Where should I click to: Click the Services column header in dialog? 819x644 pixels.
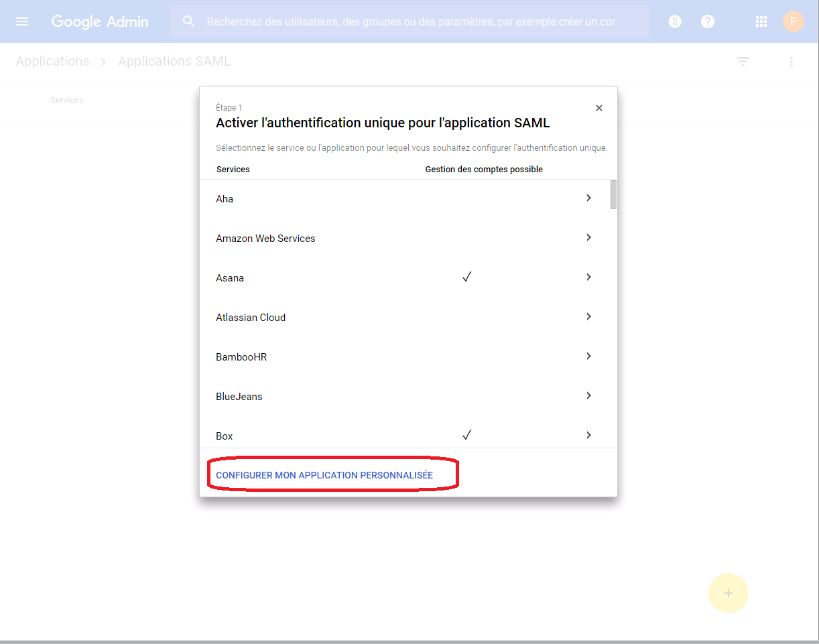click(x=233, y=170)
